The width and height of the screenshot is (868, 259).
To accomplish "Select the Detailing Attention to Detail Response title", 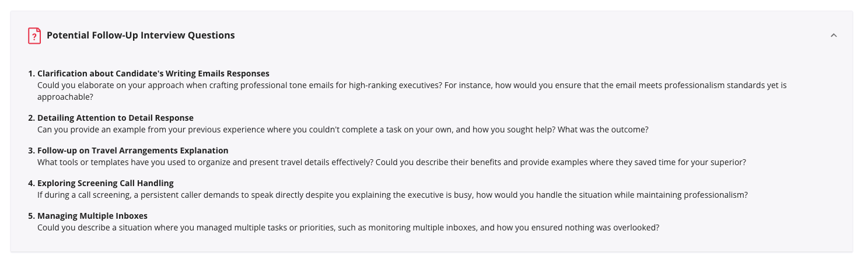I will click(x=116, y=118).
